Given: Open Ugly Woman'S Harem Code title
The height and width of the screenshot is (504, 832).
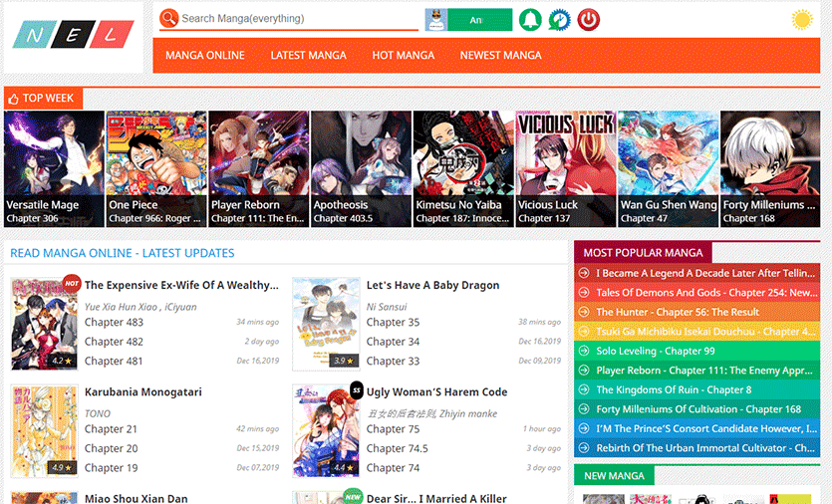Looking at the screenshot, I should pos(436,392).
